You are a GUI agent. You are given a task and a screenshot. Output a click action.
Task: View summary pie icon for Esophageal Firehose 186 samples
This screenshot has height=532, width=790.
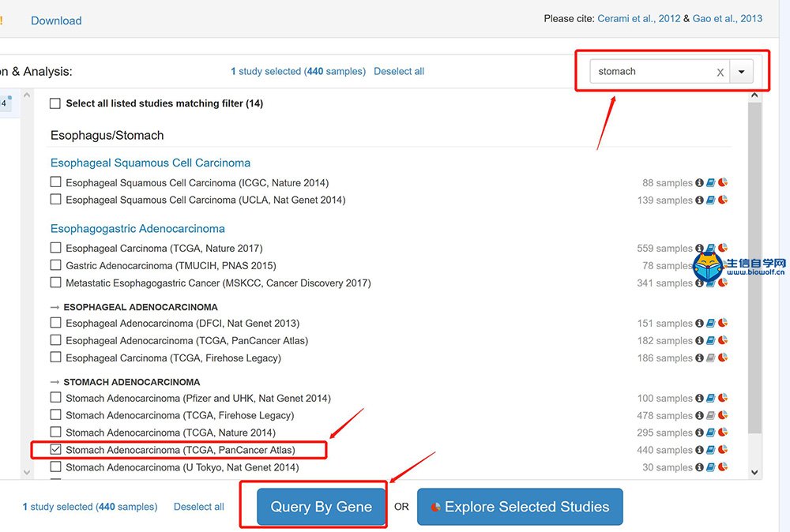click(x=723, y=358)
